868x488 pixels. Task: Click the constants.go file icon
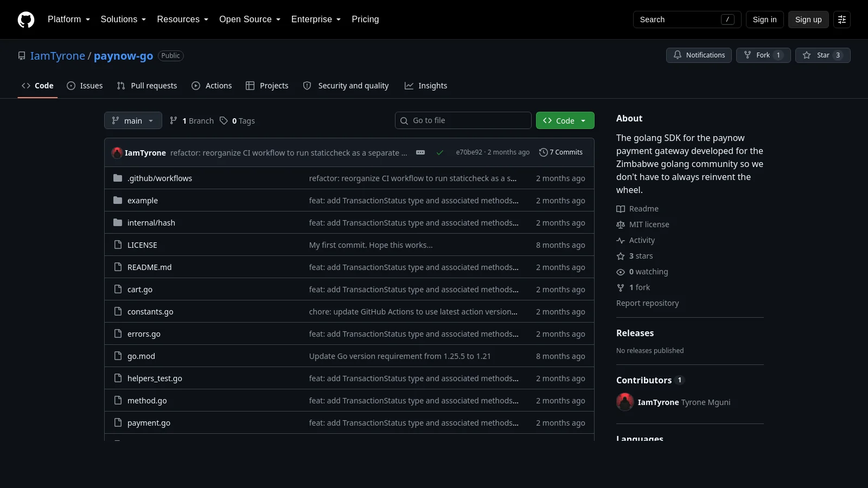[x=118, y=312]
